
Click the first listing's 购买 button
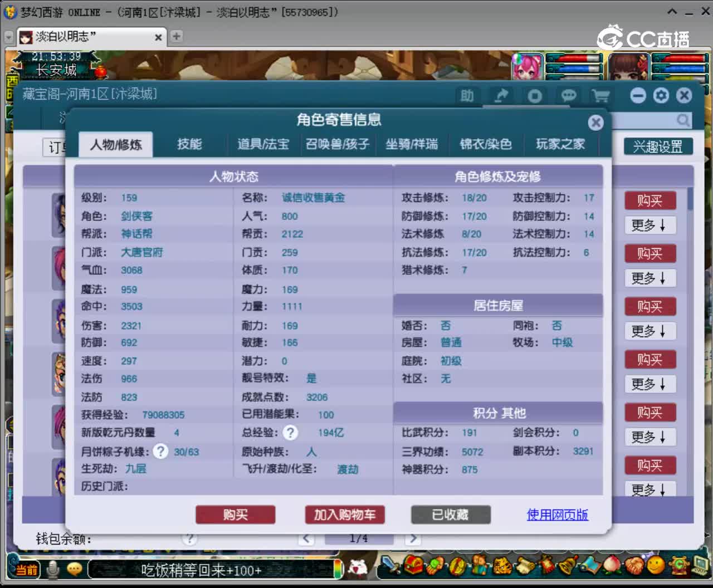[649, 200]
